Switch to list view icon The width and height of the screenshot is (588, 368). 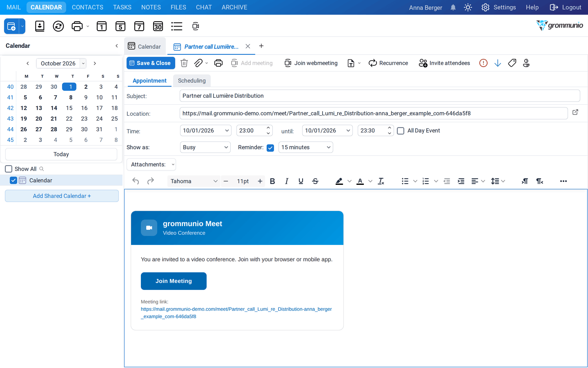pyautogui.click(x=177, y=26)
